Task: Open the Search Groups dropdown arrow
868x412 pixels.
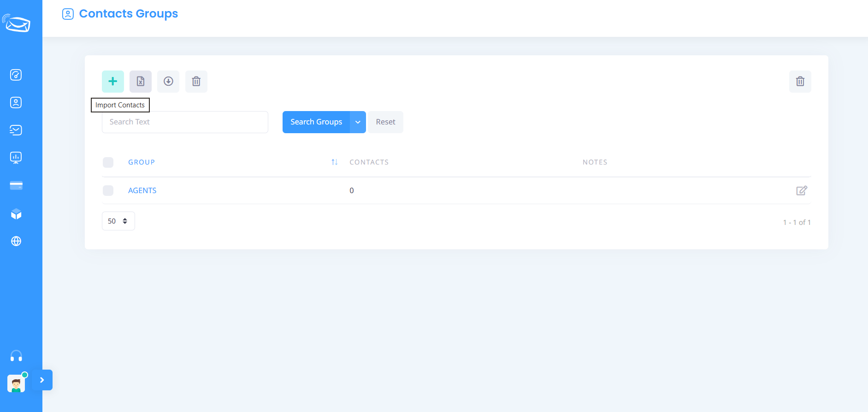Action: [x=358, y=122]
